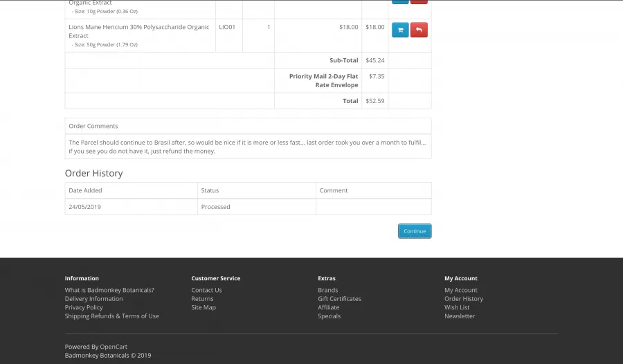623x364 pixels.
Task: Open the Specials link
Action: (x=329, y=316)
